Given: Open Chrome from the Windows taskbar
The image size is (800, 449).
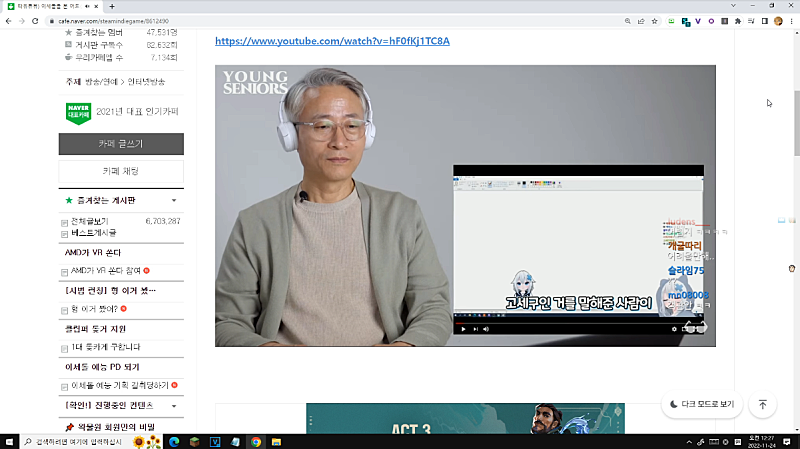Looking at the screenshot, I should point(256,441).
